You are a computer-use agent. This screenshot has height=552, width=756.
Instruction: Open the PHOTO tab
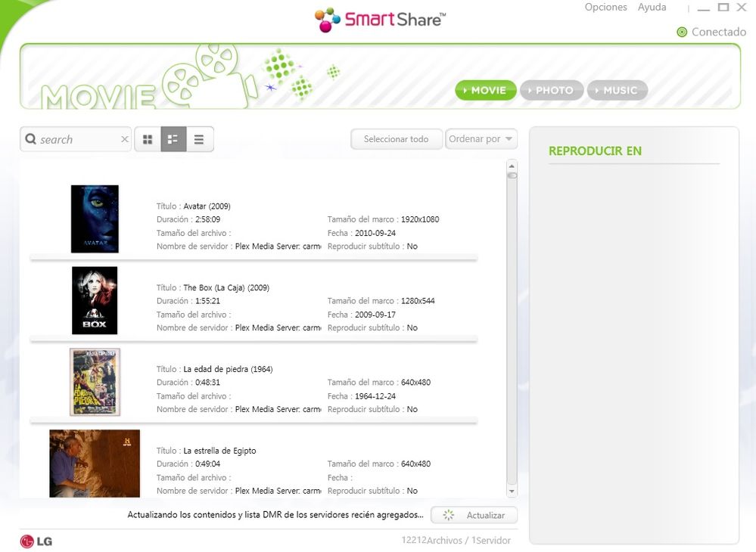click(x=552, y=90)
